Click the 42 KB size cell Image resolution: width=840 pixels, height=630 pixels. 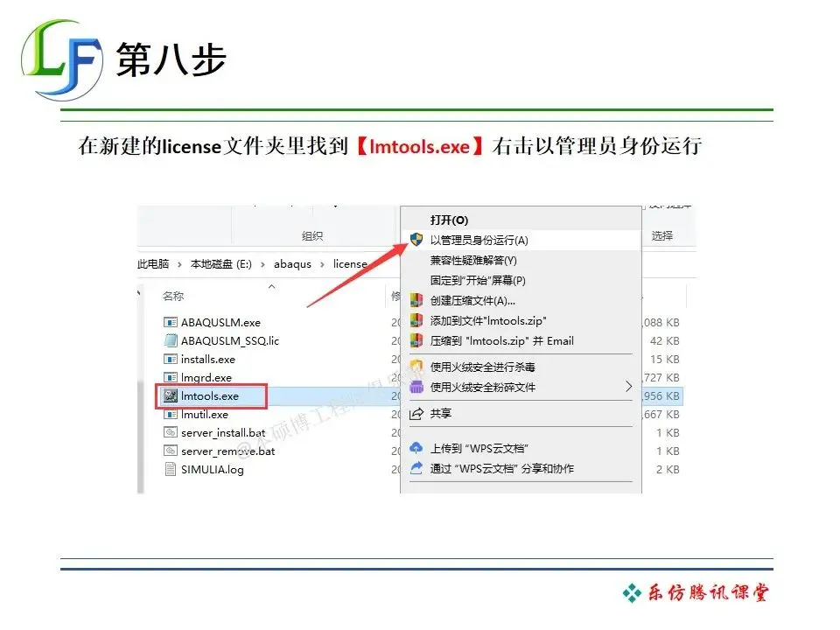(x=664, y=340)
